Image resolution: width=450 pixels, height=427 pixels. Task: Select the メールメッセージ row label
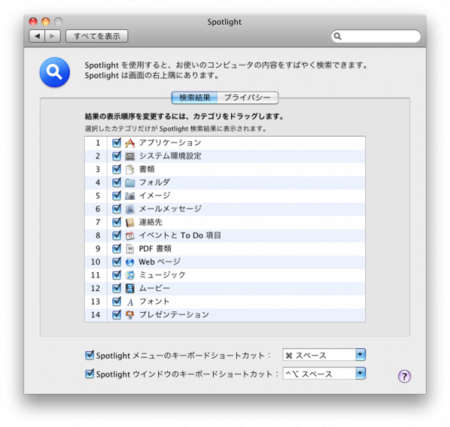170,209
